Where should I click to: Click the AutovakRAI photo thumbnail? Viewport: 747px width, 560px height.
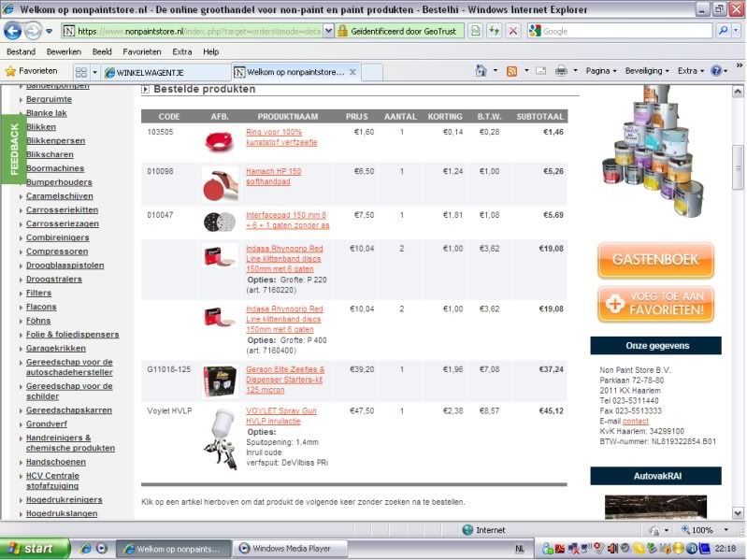tap(655, 507)
